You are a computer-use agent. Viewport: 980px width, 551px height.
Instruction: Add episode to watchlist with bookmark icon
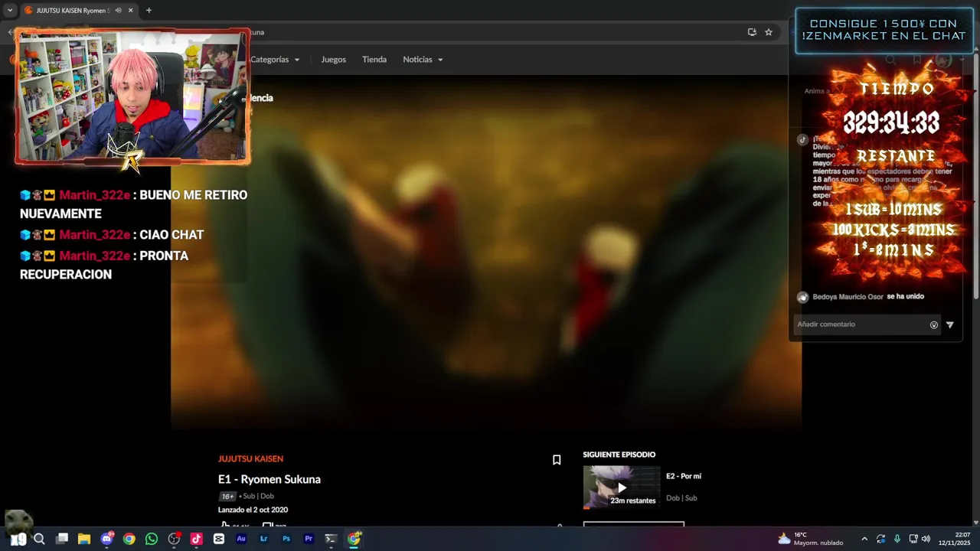coord(557,460)
